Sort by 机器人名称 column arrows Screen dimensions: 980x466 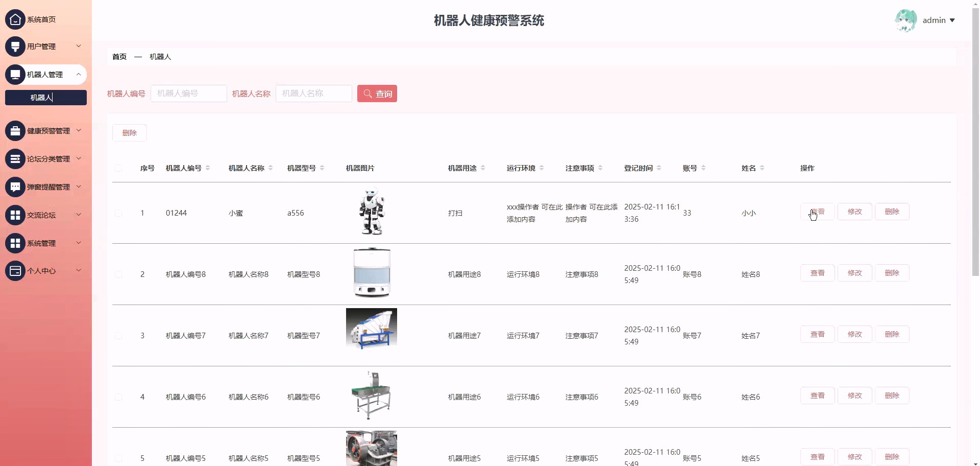tap(271, 168)
